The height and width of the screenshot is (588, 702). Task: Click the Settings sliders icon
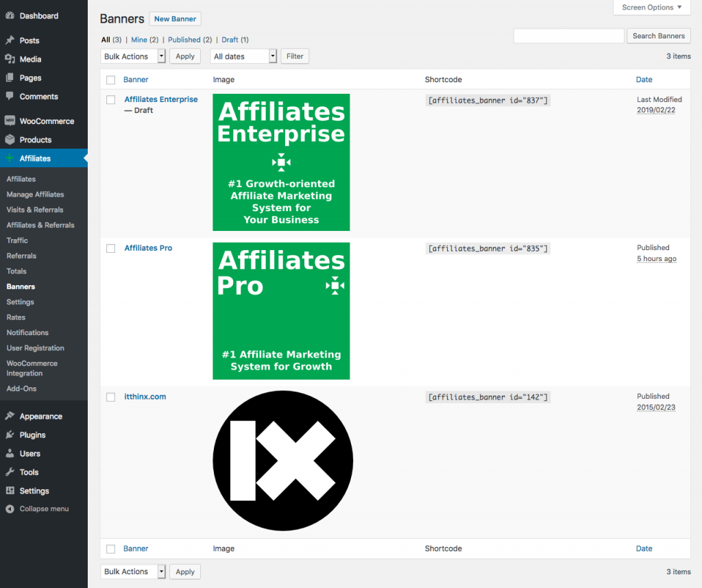click(10, 491)
